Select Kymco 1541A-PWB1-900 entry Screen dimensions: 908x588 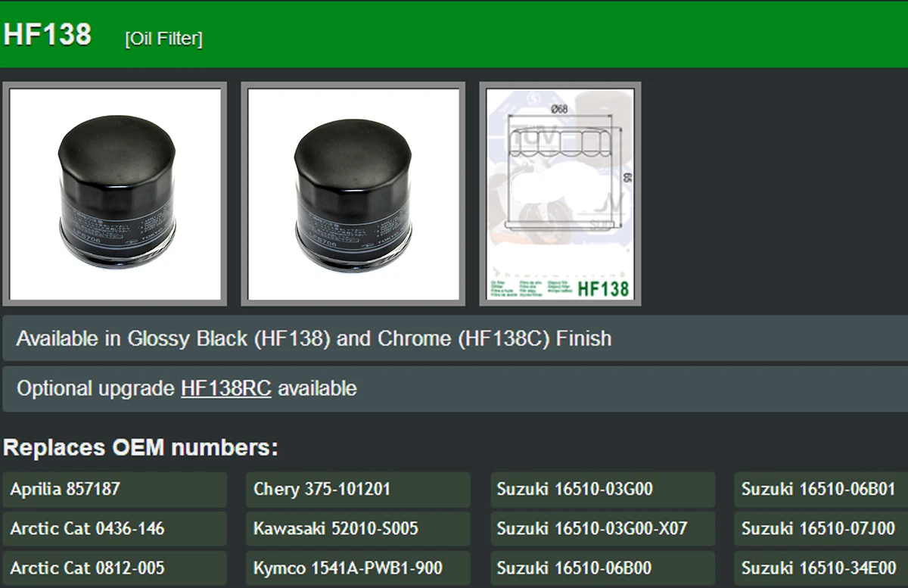tap(358, 568)
